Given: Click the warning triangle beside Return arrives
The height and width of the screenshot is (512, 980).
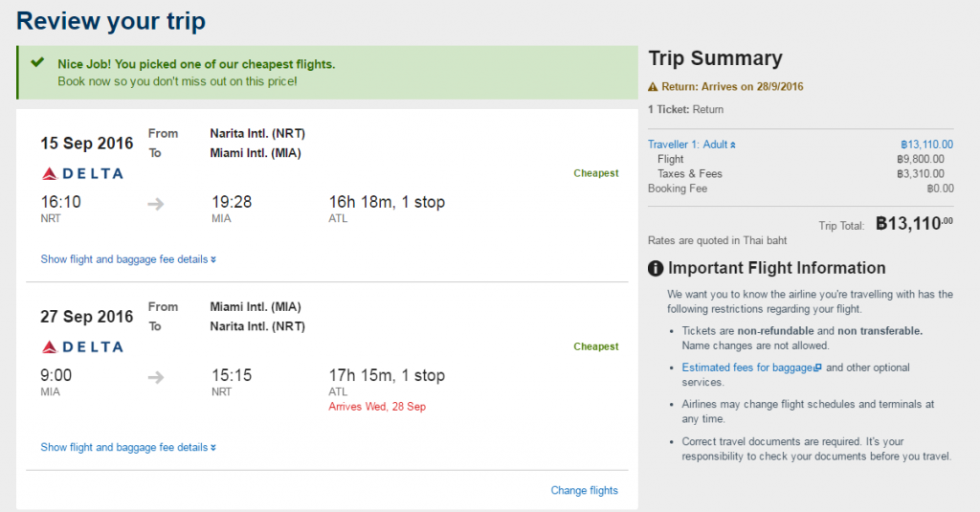Looking at the screenshot, I should coord(653,87).
